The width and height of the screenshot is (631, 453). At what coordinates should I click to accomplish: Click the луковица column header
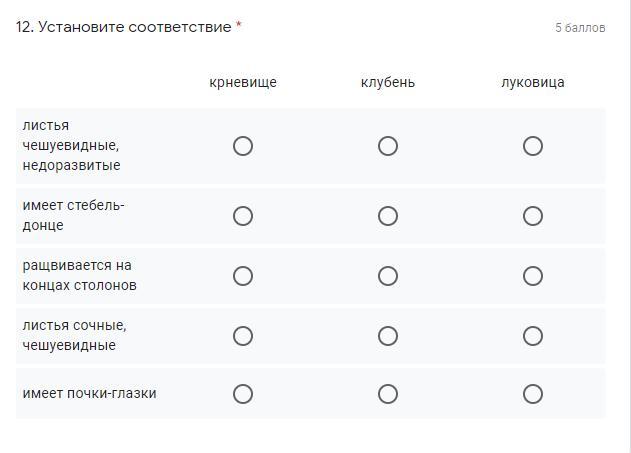(533, 83)
